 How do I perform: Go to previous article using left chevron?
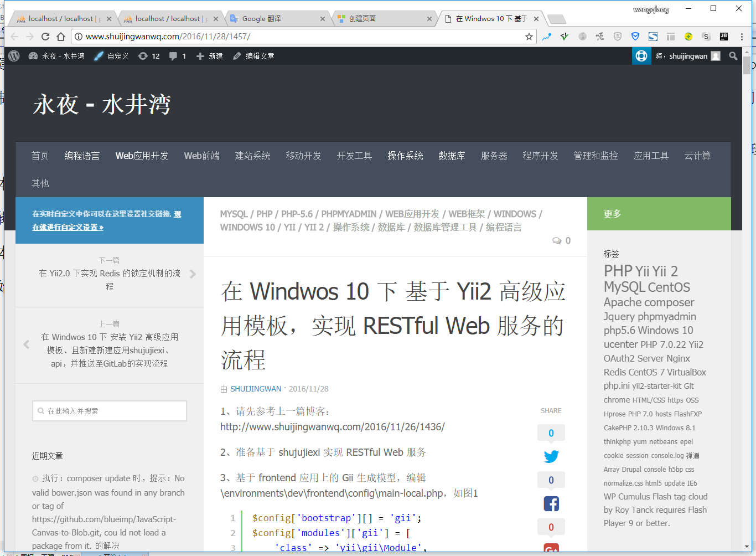pyautogui.click(x=26, y=344)
